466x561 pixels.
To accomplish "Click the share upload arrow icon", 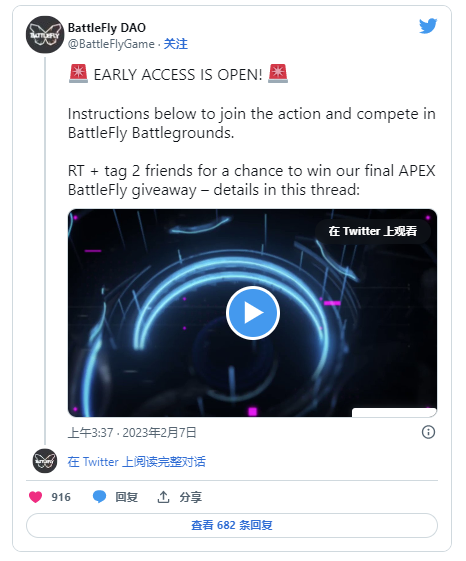I will [163, 497].
